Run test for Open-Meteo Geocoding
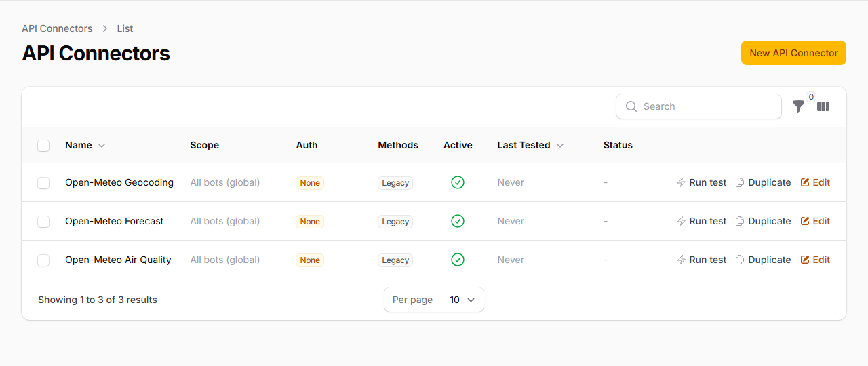Screen dimensions: 868x366 click(702, 182)
